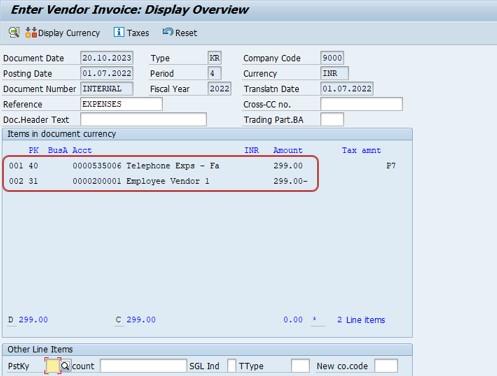Click the Company Code field 9000

click(x=332, y=58)
